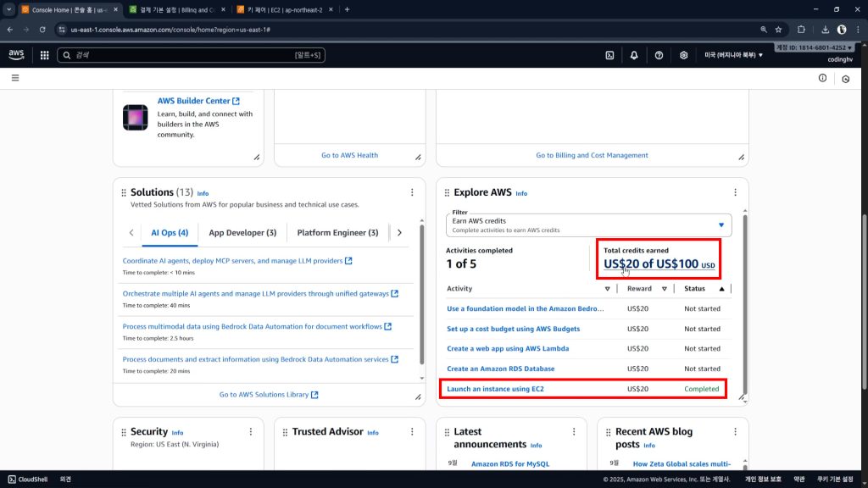Open Explore AWS widget three-dot menu
868x488 pixels.
tap(735, 192)
